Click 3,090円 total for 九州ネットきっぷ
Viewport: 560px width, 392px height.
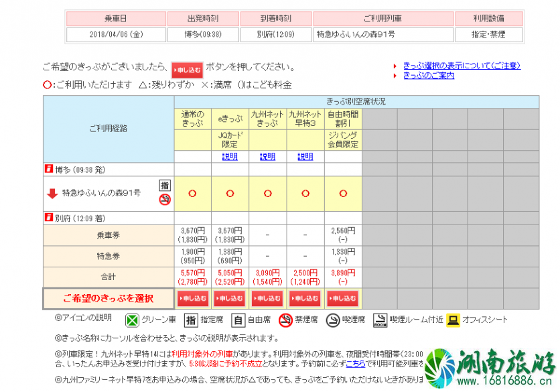pyautogui.click(x=268, y=273)
